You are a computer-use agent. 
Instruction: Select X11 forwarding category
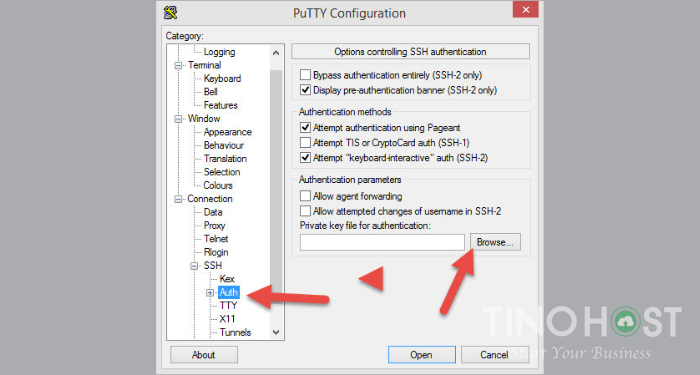click(227, 319)
